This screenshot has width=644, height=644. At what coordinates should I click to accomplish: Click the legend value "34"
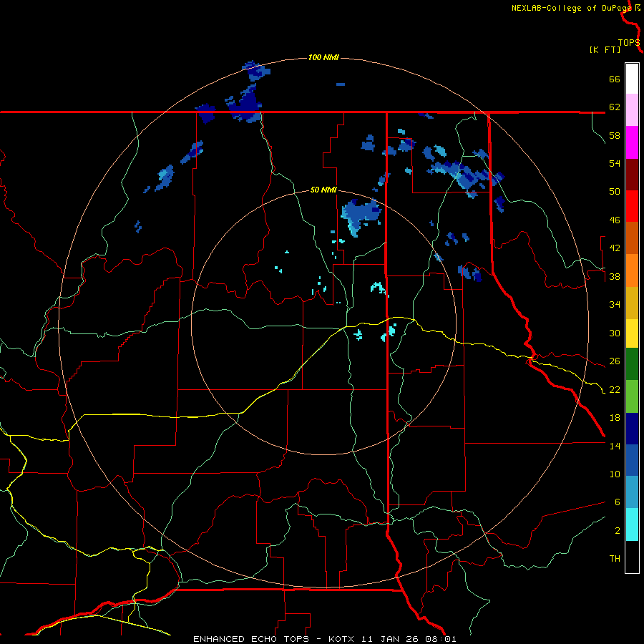click(x=615, y=305)
